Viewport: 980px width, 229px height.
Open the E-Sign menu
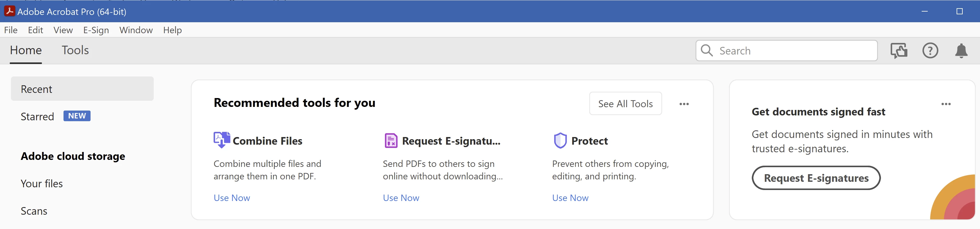[96, 30]
